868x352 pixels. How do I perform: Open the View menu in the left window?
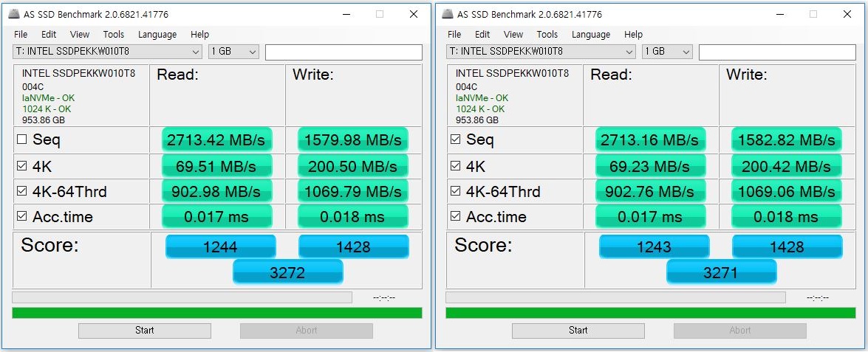[x=80, y=34]
